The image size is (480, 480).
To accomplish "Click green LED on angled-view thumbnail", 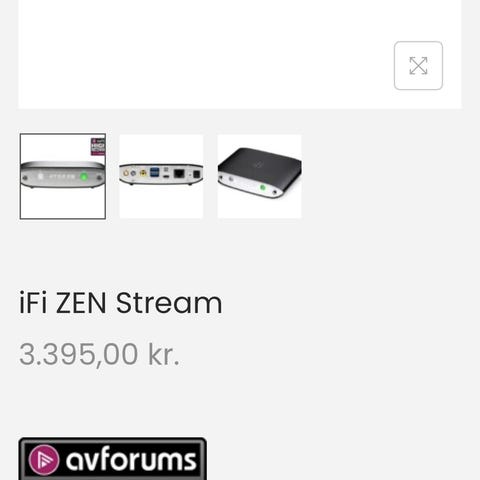I will point(263,188).
